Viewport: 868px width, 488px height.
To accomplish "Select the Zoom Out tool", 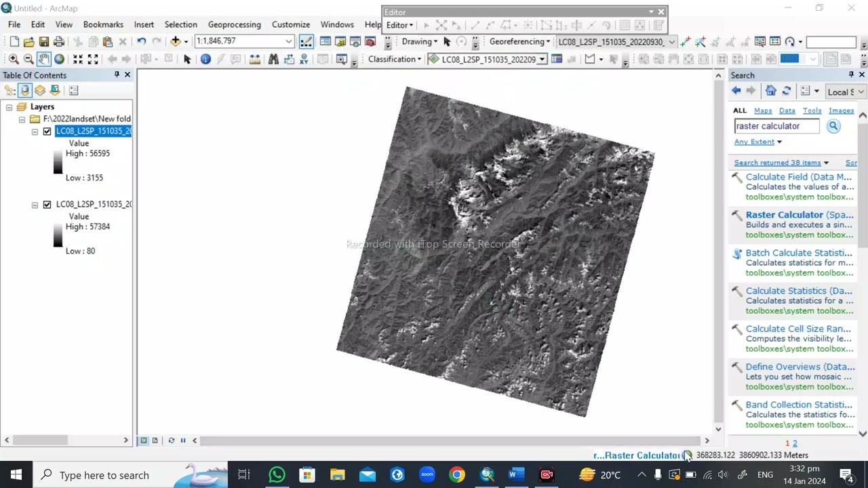I will [28, 60].
